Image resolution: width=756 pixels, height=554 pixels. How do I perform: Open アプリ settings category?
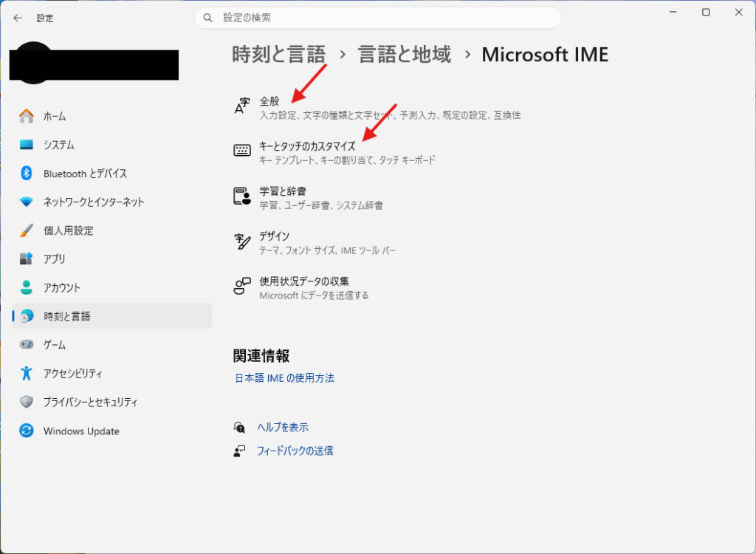click(x=112, y=259)
